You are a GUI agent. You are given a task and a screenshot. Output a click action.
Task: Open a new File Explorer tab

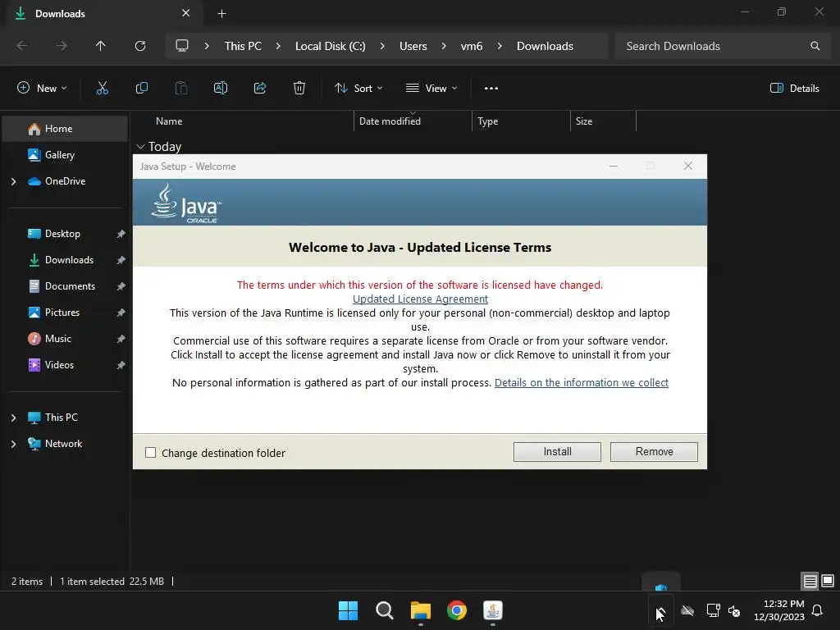[x=221, y=13]
